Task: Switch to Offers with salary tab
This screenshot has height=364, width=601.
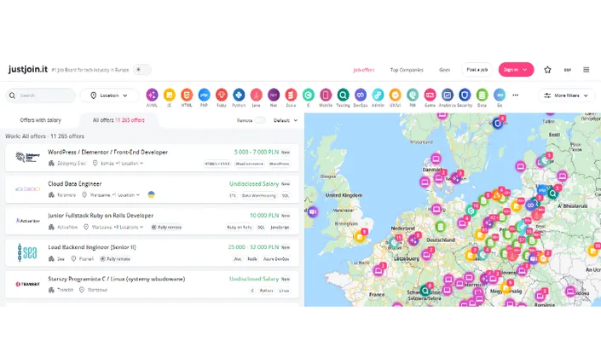Action: click(x=41, y=120)
